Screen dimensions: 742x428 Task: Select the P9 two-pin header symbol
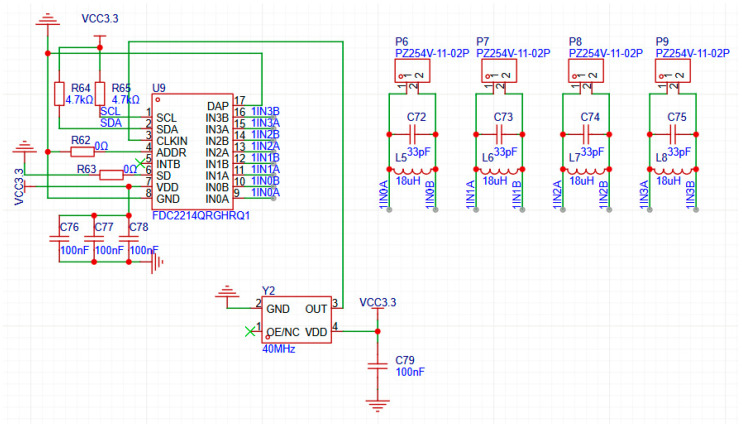(672, 71)
